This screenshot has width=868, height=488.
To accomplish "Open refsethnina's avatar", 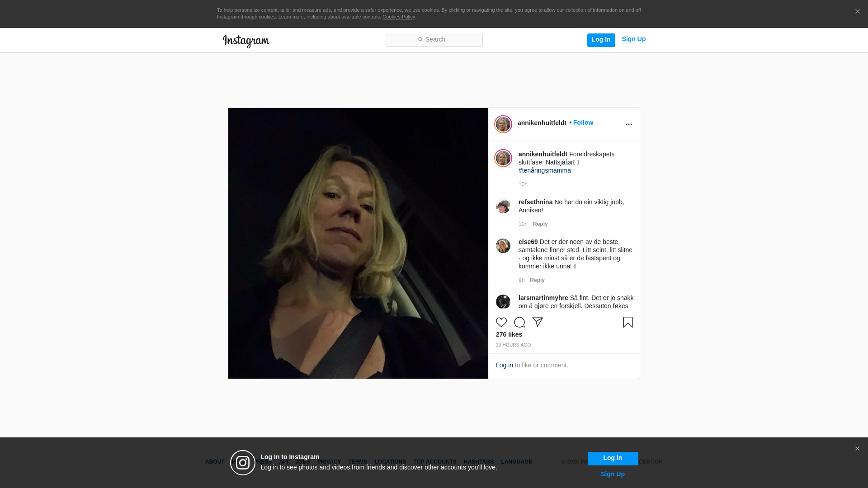I will point(503,206).
